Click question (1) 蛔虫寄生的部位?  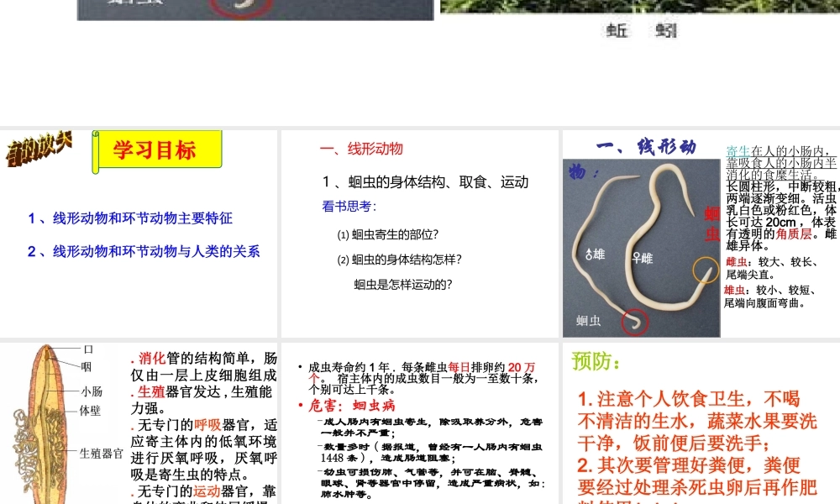pos(388,234)
